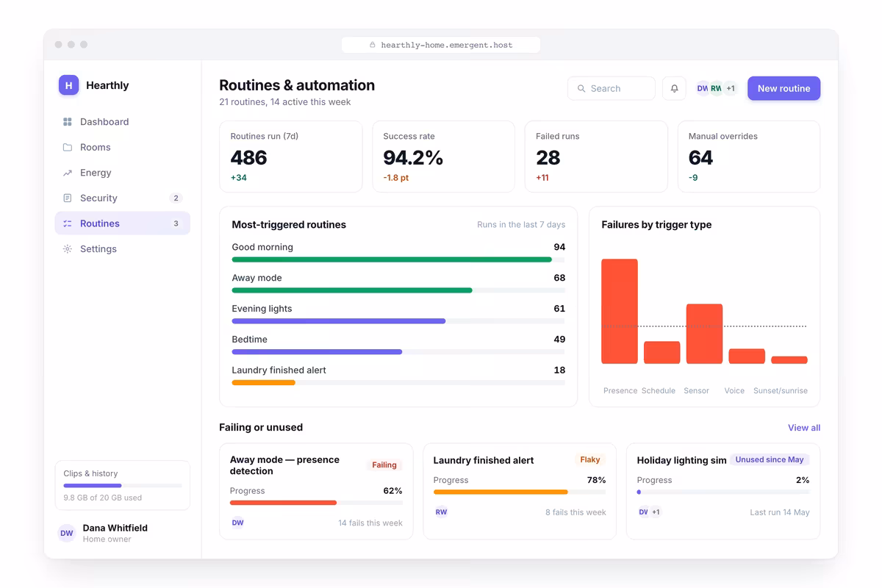Open the Manual overrides card
The image size is (882, 588).
(748, 157)
